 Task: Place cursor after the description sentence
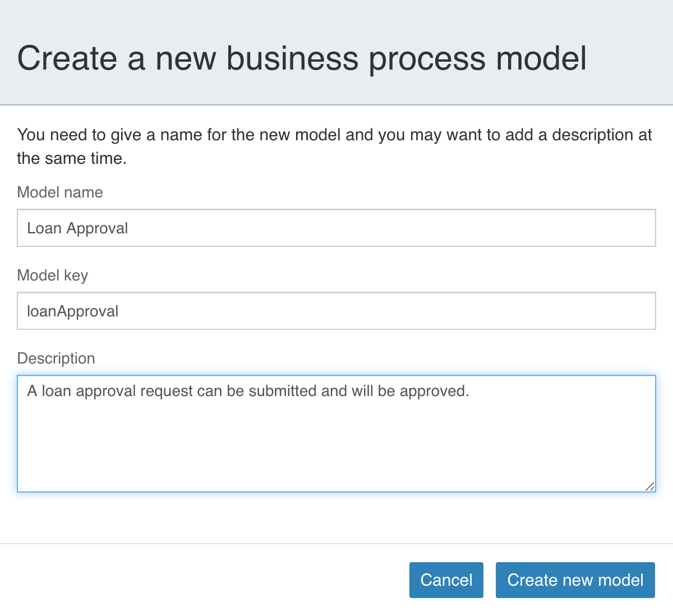tap(471, 391)
